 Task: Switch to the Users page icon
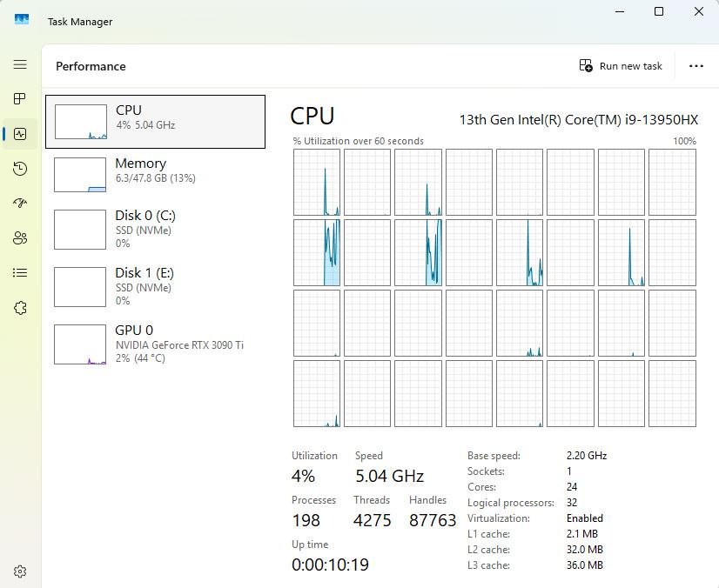(20, 238)
